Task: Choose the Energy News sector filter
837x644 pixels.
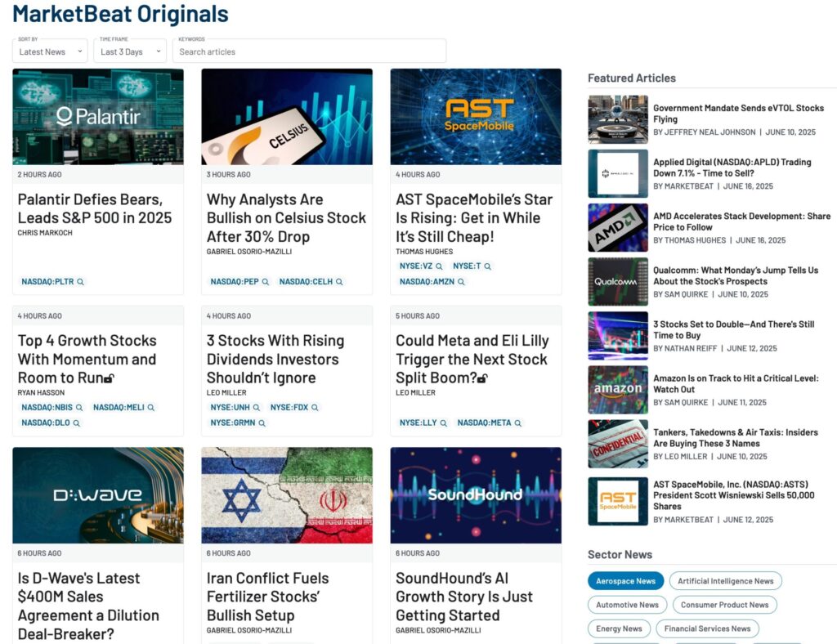Action: [619, 628]
